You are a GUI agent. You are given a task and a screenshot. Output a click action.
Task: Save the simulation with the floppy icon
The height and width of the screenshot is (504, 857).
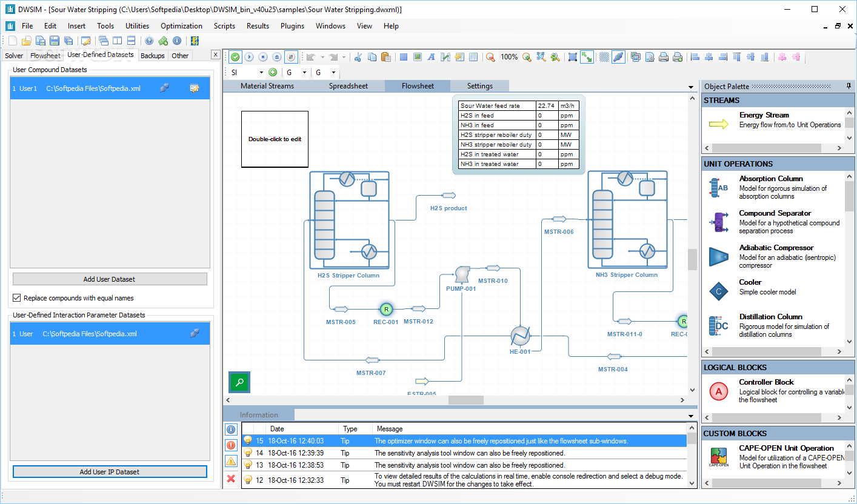pos(55,41)
